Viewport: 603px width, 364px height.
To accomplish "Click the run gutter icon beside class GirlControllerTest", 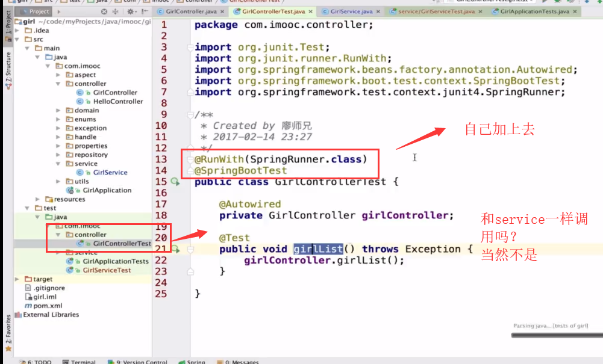I will (175, 182).
